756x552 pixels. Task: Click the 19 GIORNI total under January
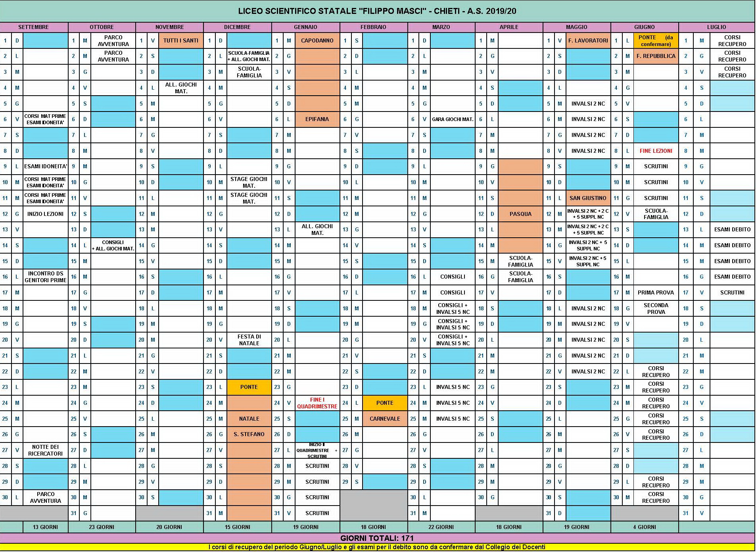(306, 527)
